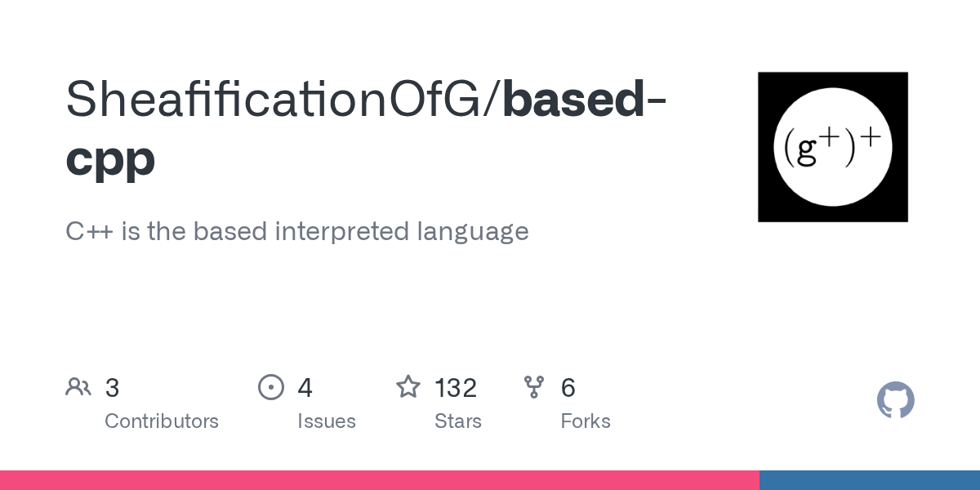This screenshot has height=490, width=980.
Task: Open the based-cpp repository title
Action: 366,128
